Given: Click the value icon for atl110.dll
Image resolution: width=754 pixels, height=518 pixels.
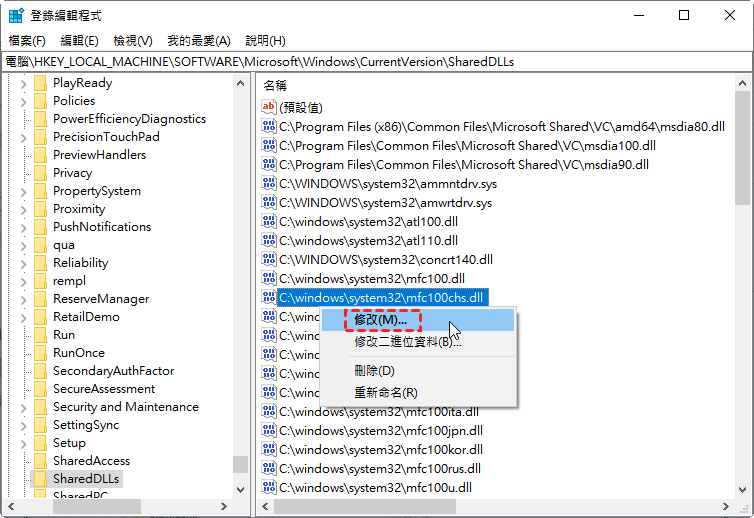Looking at the screenshot, I should [x=268, y=241].
